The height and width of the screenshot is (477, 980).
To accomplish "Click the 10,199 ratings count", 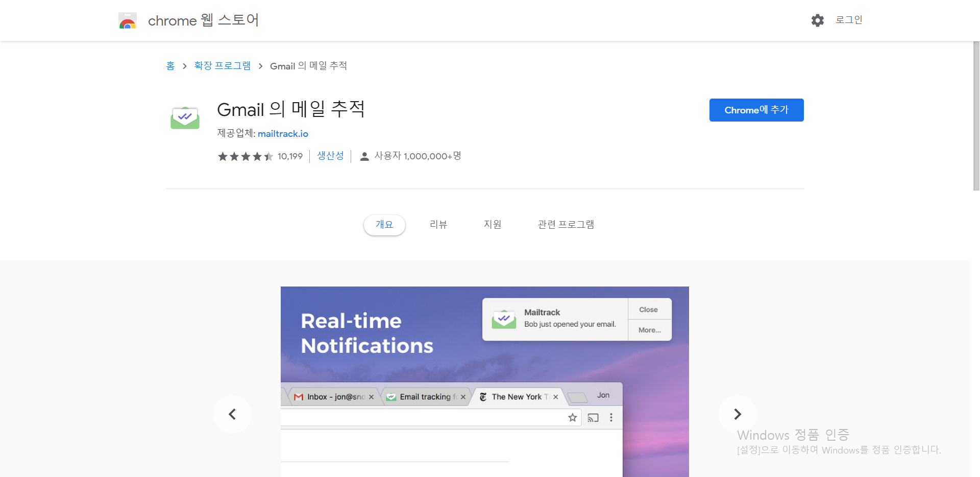I will [289, 156].
